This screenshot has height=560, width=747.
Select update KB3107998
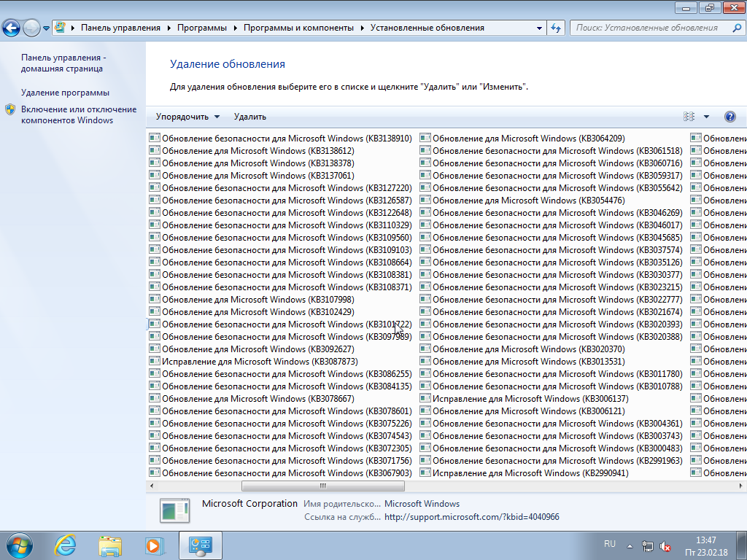click(x=252, y=299)
